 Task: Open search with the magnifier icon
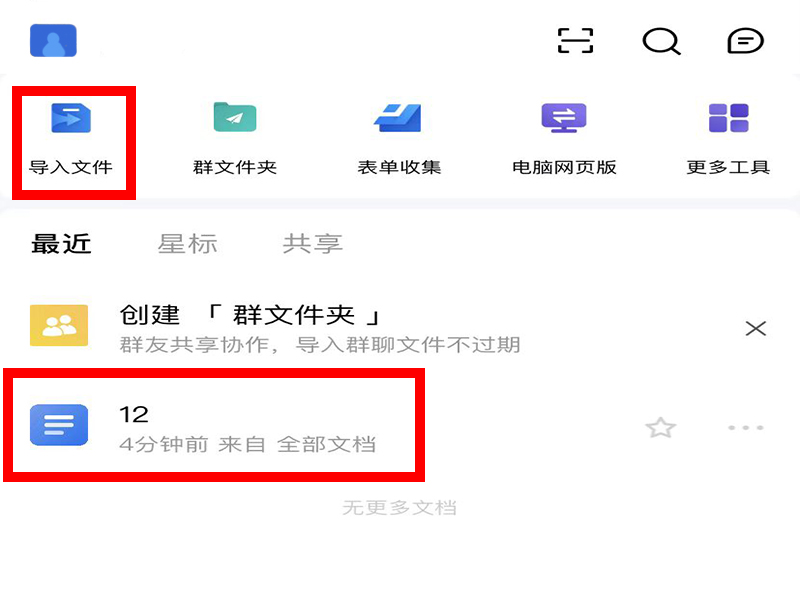pyautogui.click(x=661, y=41)
